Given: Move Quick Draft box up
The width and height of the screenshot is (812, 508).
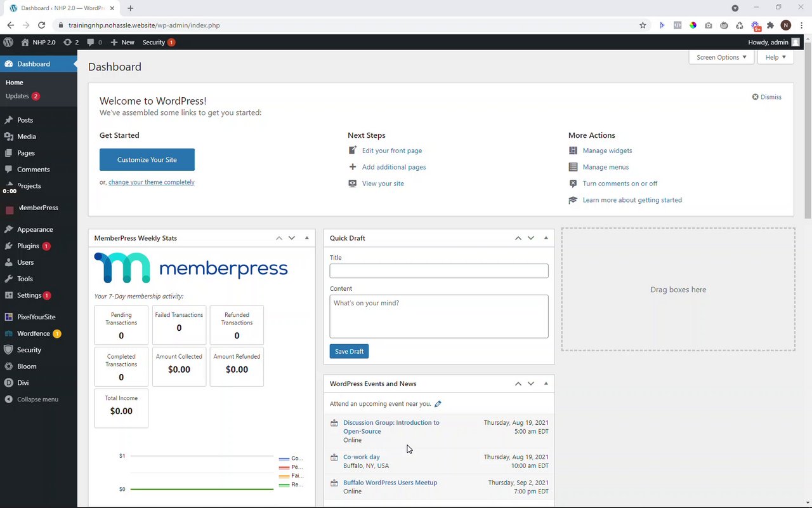Looking at the screenshot, I should pos(518,238).
